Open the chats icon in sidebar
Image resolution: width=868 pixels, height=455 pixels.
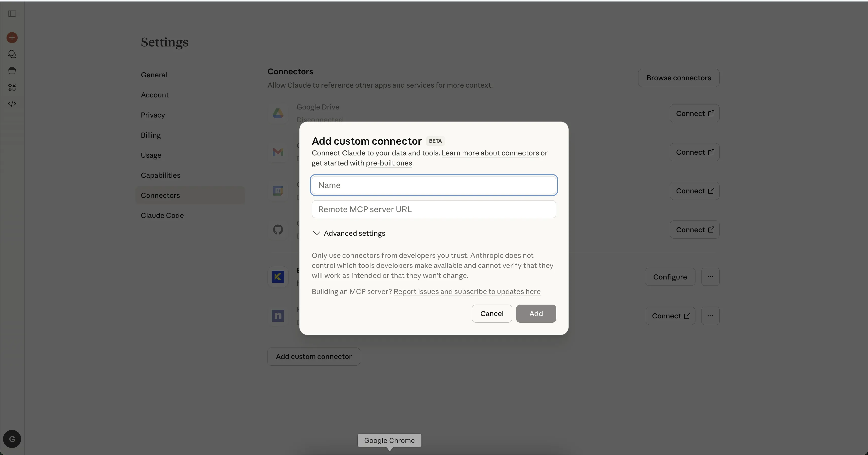point(12,54)
